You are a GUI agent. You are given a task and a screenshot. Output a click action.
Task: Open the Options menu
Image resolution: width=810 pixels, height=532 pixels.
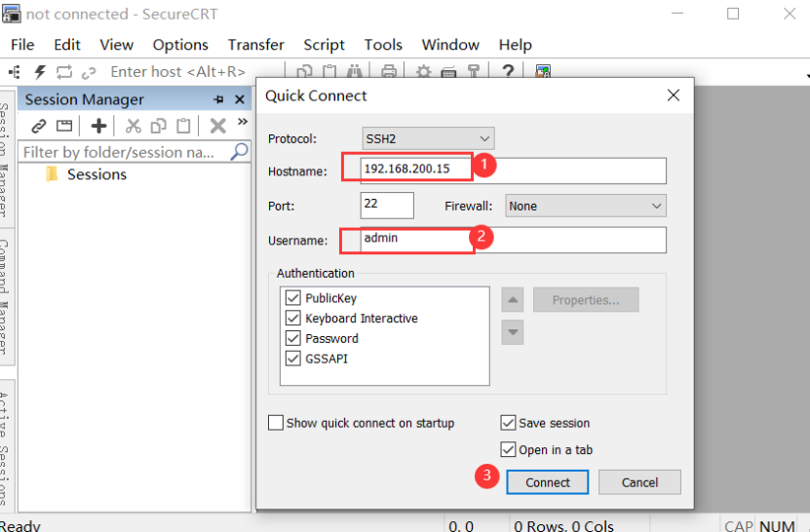point(180,45)
